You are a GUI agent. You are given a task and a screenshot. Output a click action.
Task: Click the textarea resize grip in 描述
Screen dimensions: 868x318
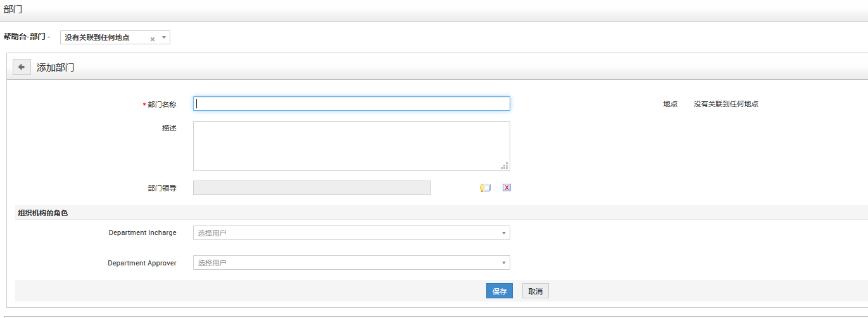pyautogui.click(x=505, y=166)
